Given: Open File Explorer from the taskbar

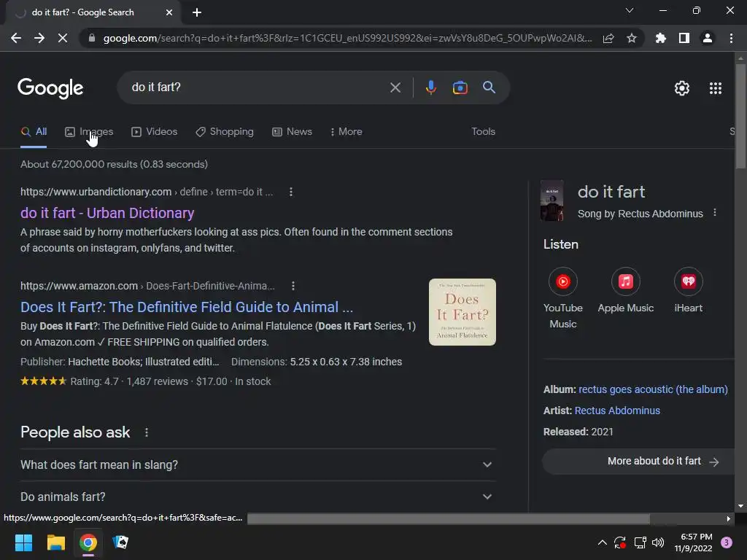Looking at the screenshot, I should pos(55,542).
